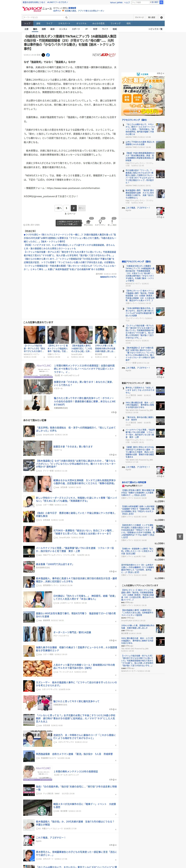Share the article on Facebook
186x868 pixels.
click(x=48, y=55)
